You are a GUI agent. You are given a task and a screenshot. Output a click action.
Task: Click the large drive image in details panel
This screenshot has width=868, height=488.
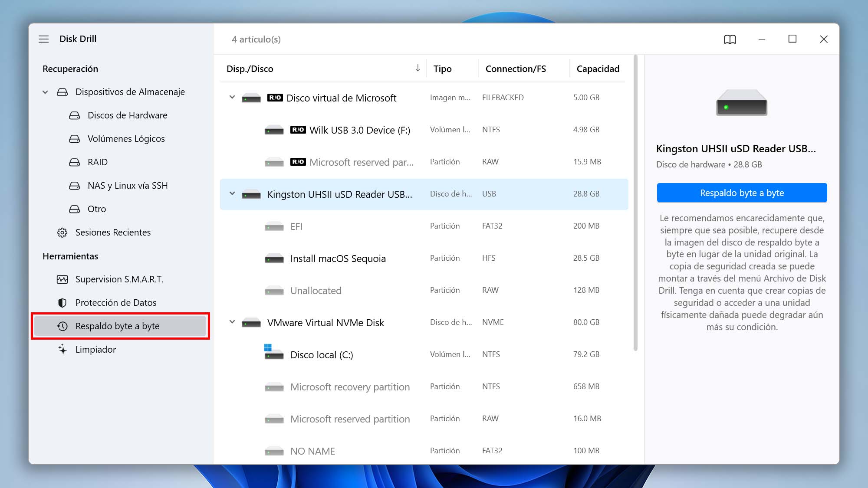[742, 103]
